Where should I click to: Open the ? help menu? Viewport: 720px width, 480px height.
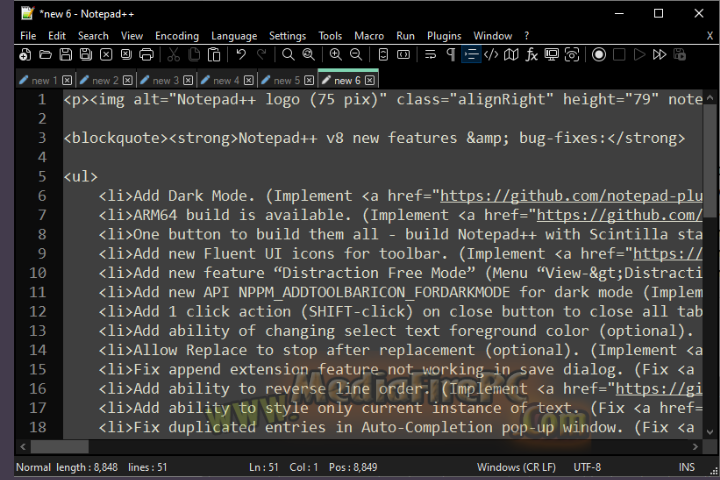[527, 35]
